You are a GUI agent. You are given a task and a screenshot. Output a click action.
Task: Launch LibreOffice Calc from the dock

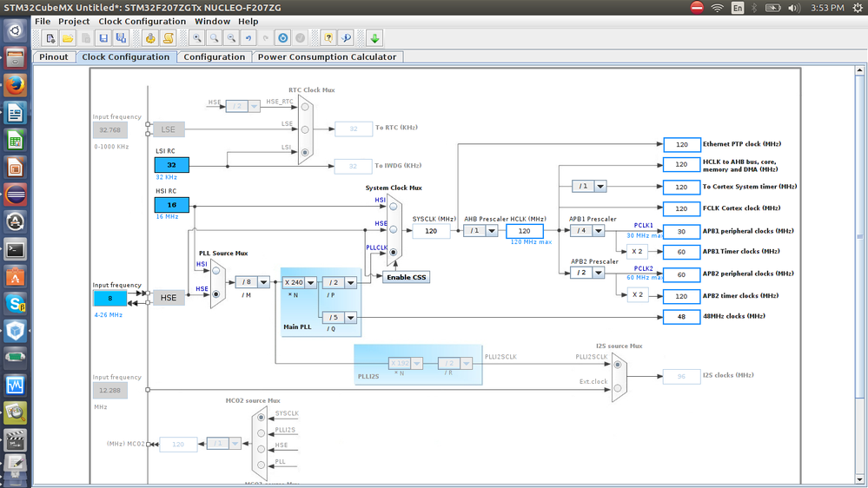(15, 141)
